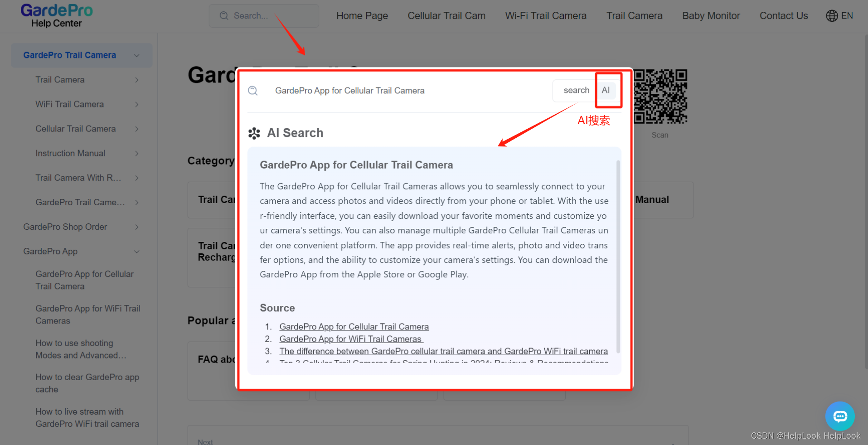Collapse the GardePro Trail Camera section chevron
Screen dimensions: 868x445
click(136, 55)
